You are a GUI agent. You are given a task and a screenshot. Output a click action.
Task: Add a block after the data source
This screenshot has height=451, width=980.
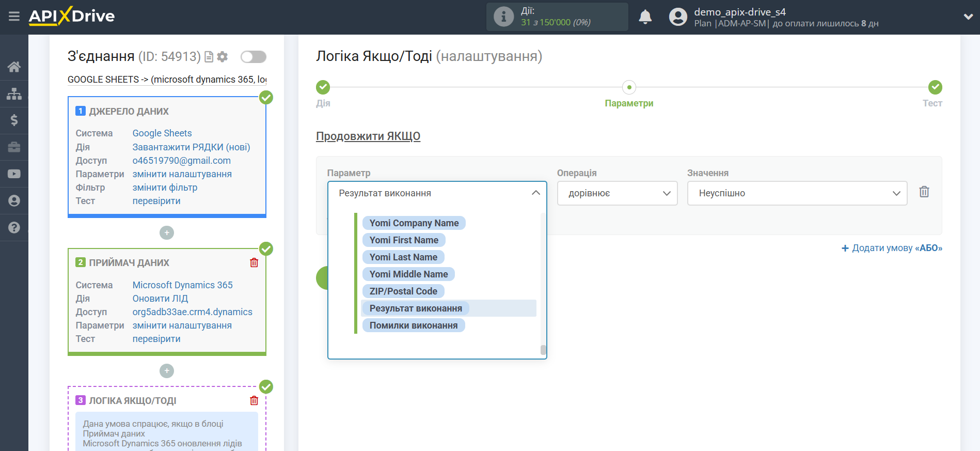pos(167,233)
